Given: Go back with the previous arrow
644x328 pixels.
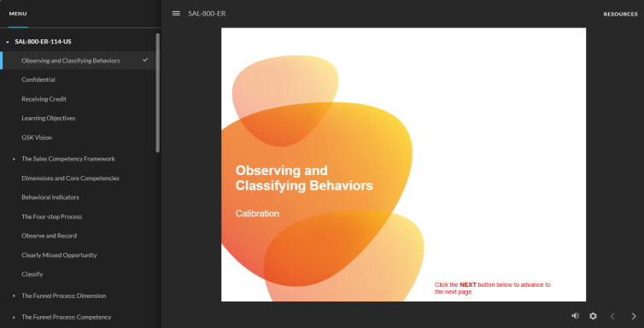Looking at the screenshot, I should [612, 316].
